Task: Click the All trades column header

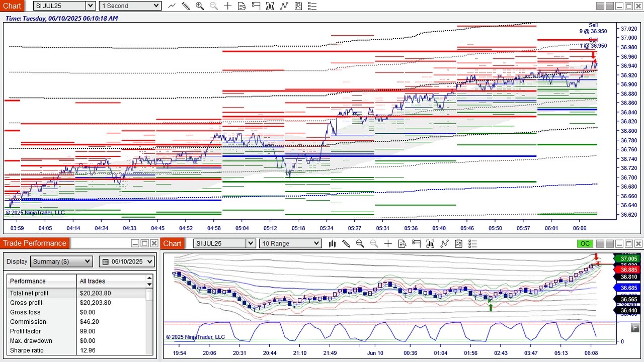Action: click(111, 281)
